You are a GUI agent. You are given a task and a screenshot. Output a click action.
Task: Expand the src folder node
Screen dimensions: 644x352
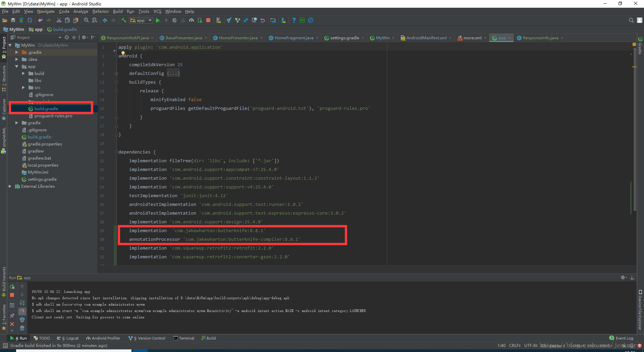pos(23,88)
